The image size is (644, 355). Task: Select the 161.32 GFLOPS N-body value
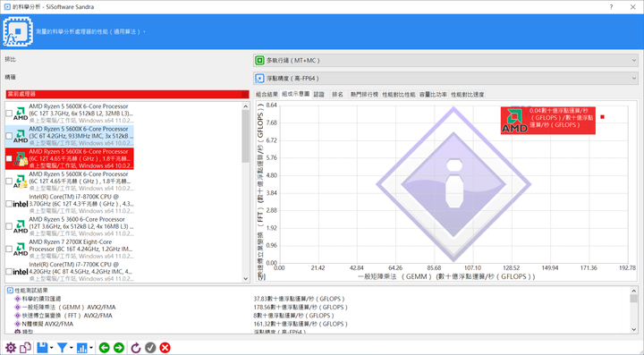point(301,324)
